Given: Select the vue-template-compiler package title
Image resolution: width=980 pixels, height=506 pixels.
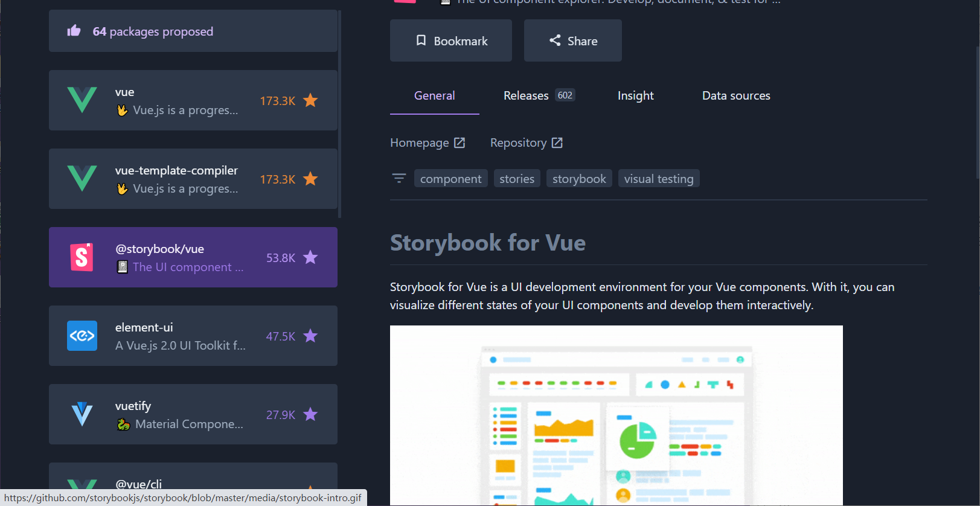Looking at the screenshot, I should 176,170.
